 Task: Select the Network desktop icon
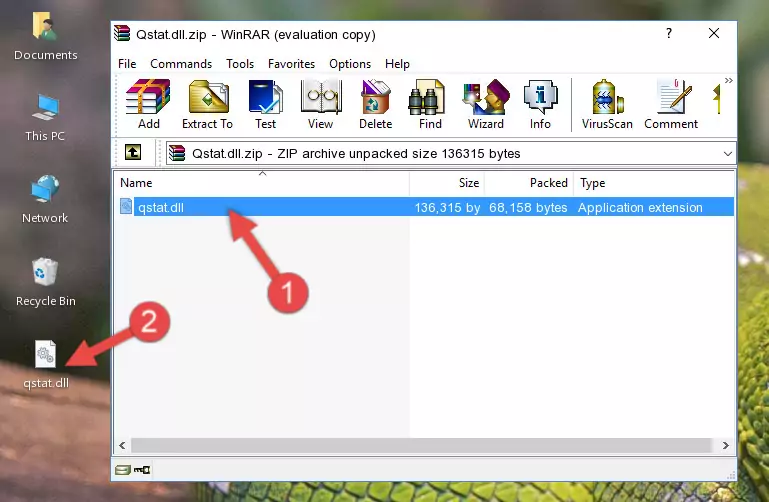tap(45, 200)
